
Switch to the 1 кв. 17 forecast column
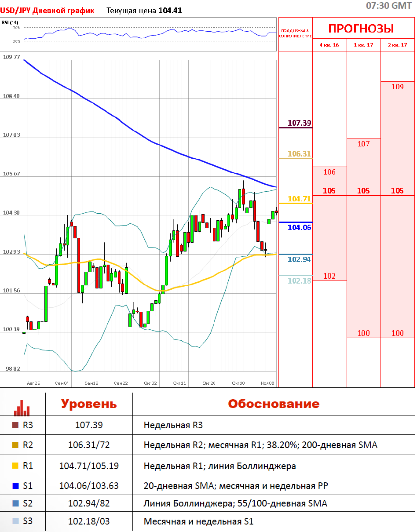tap(363, 45)
